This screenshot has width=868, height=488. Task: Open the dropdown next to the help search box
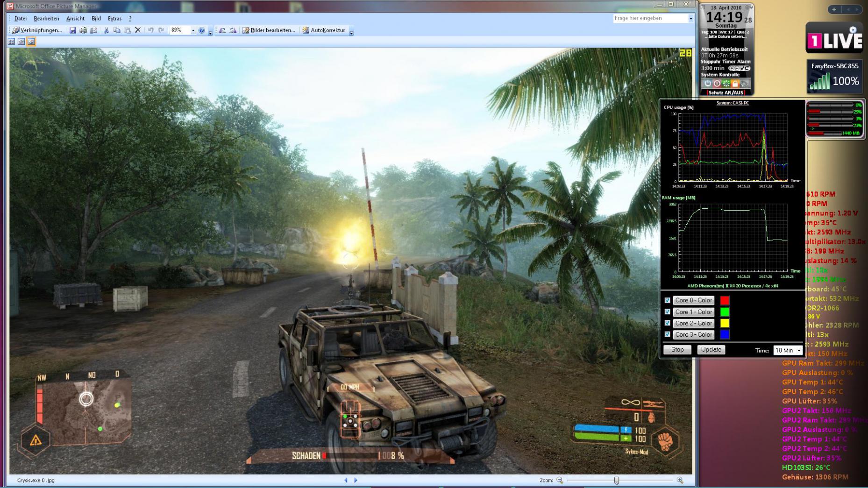[x=691, y=18]
